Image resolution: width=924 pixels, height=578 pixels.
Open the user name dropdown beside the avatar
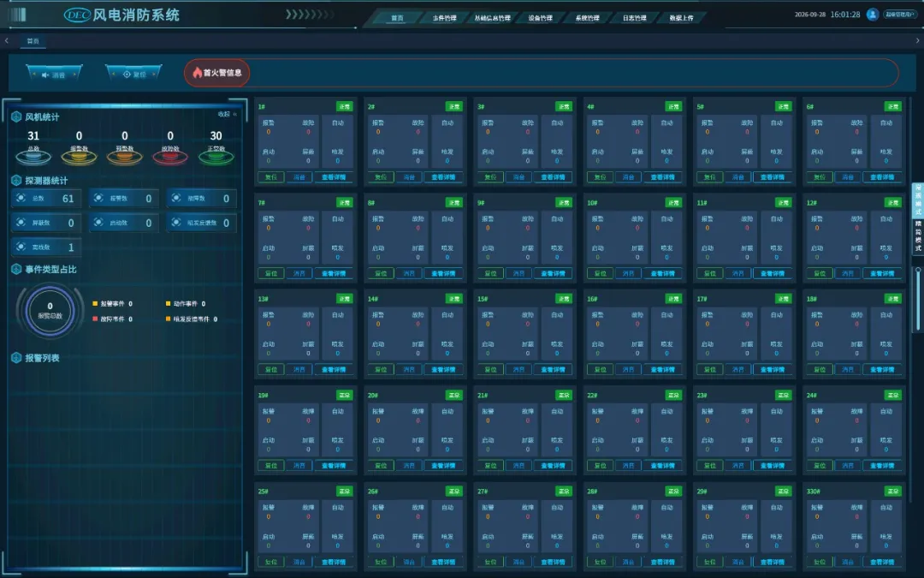pyautogui.click(x=900, y=15)
